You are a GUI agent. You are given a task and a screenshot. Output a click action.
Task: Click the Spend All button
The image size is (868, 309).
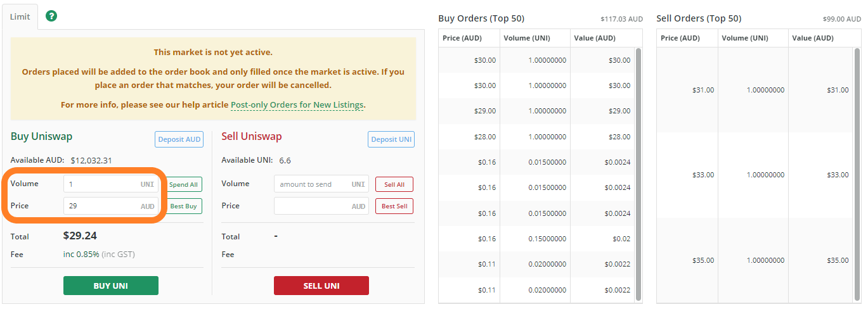tap(184, 184)
